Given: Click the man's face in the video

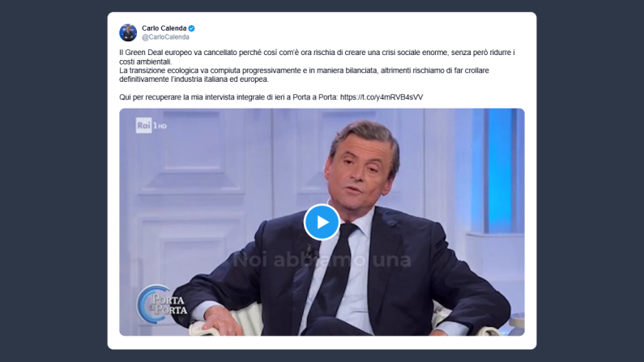Looking at the screenshot, I should coord(360,168).
